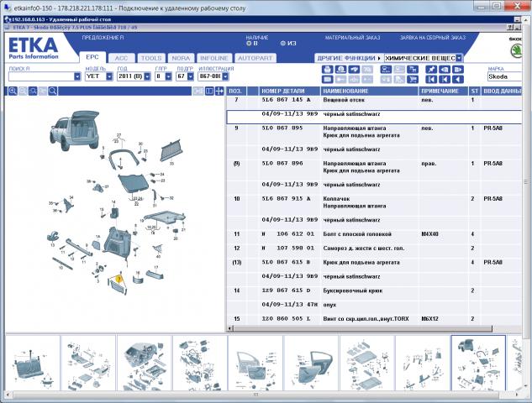Click the Skoda logo icon at top right
The image size is (532, 403).
[x=516, y=51]
